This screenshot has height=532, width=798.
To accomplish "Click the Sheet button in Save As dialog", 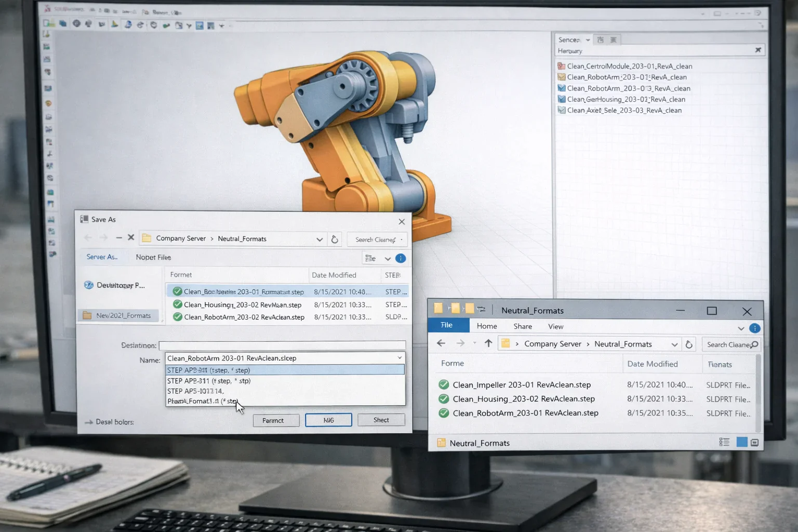I will point(381,420).
